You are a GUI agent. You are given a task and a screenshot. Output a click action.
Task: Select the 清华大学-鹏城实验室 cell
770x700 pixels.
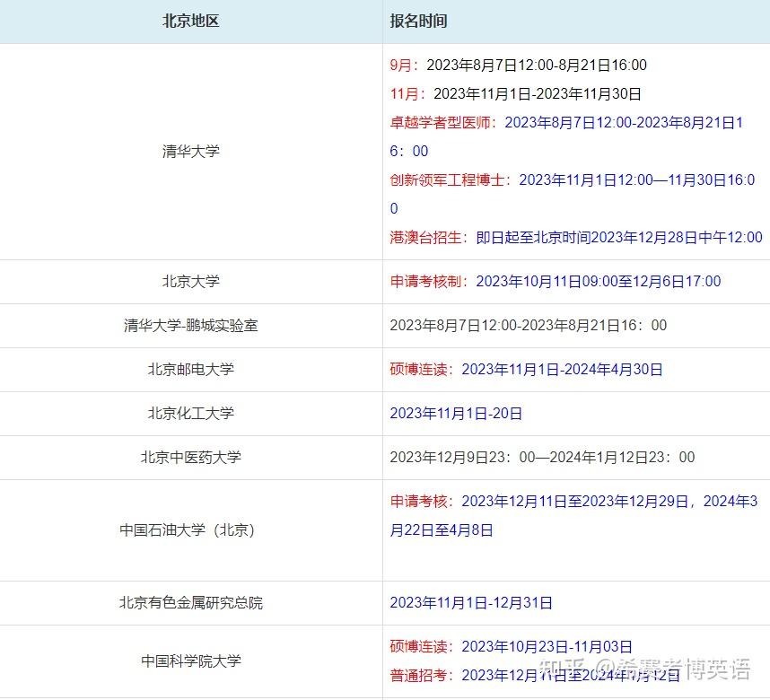point(190,325)
